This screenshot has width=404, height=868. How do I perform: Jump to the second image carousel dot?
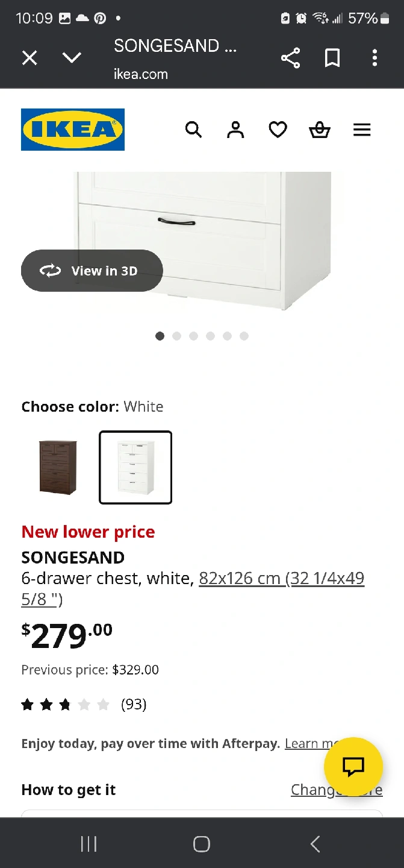click(x=176, y=336)
